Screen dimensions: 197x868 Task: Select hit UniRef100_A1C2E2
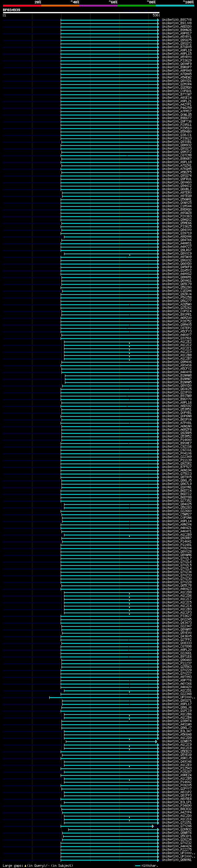point(177,342)
